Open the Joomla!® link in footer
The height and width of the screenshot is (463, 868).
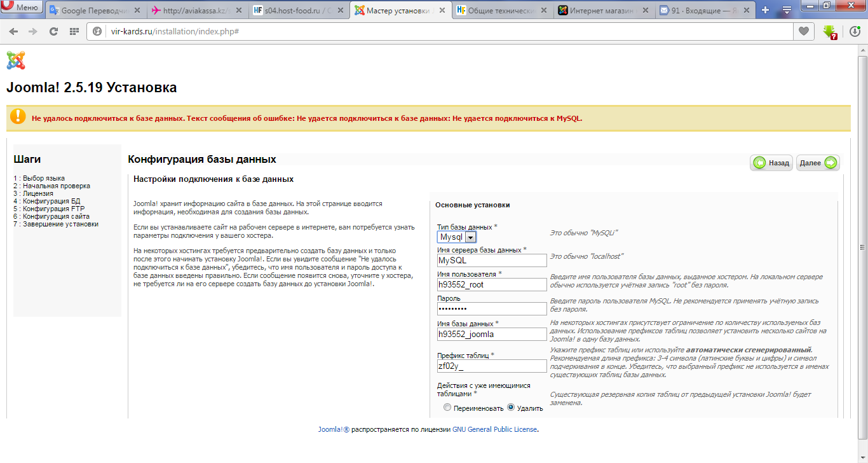pyautogui.click(x=334, y=429)
